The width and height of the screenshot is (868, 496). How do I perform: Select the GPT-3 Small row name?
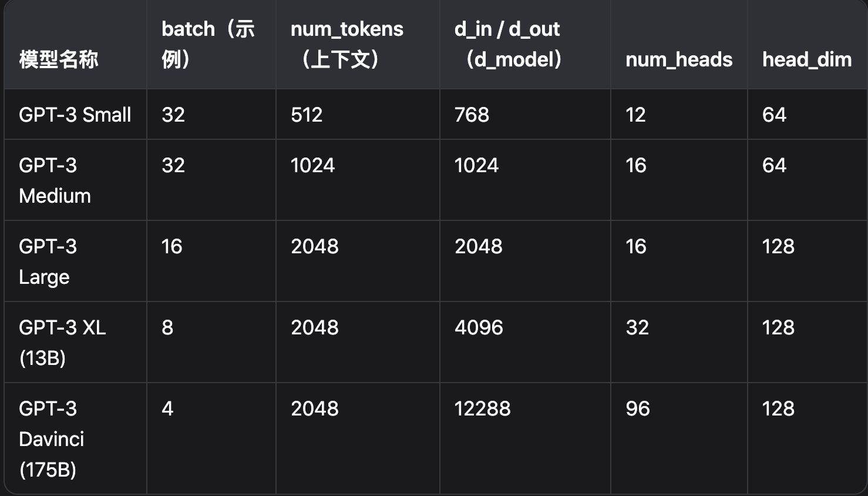[x=75, y=115]
